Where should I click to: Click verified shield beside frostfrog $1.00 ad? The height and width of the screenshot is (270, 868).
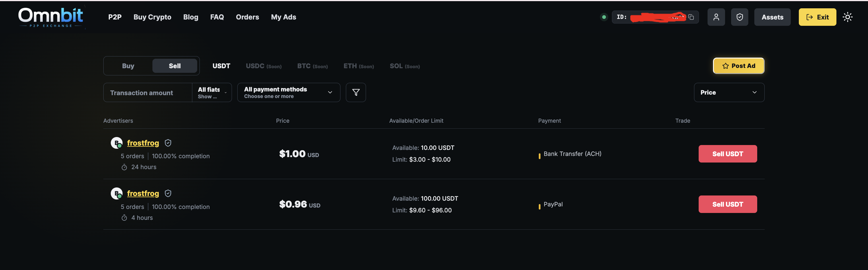[x=168, y=143]
